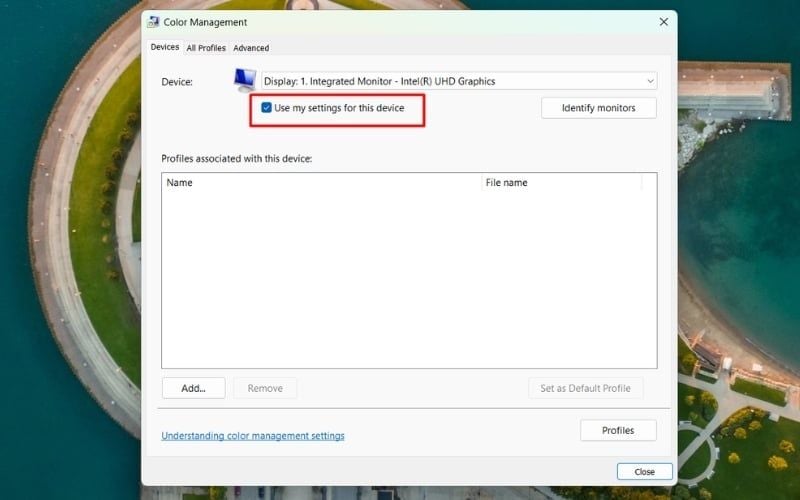Click the Add... button
800x500 pixels.
(193, 388)
